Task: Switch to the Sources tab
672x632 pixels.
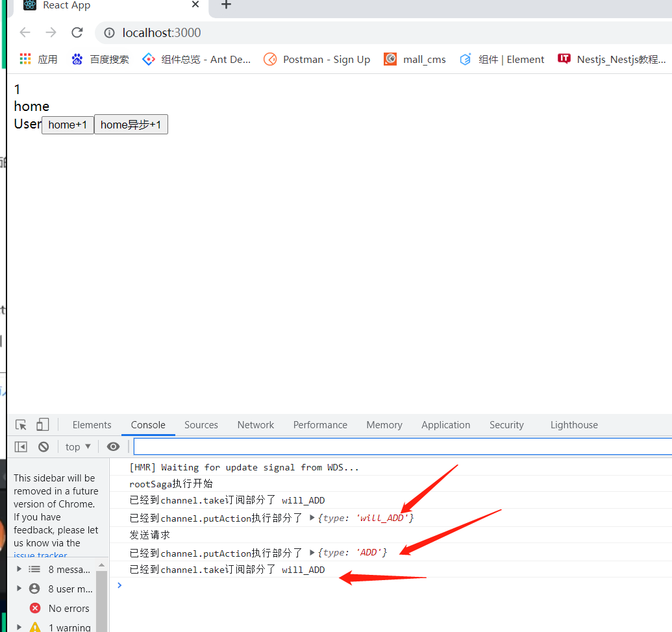Action: (201, 425)
